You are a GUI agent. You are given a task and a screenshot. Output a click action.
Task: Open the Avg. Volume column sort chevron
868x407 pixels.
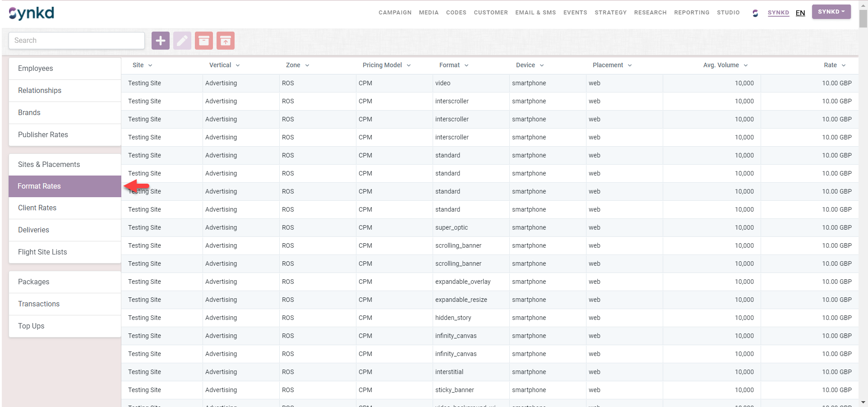[x=746, y=65]
